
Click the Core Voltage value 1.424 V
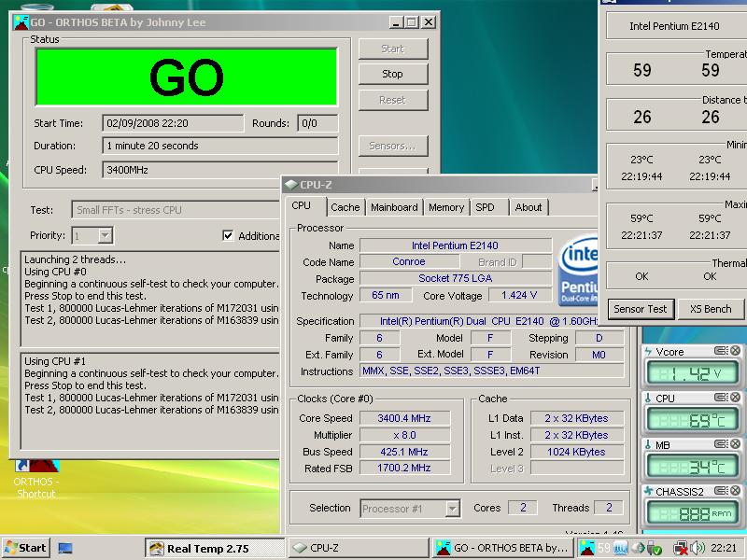point(519,295)
